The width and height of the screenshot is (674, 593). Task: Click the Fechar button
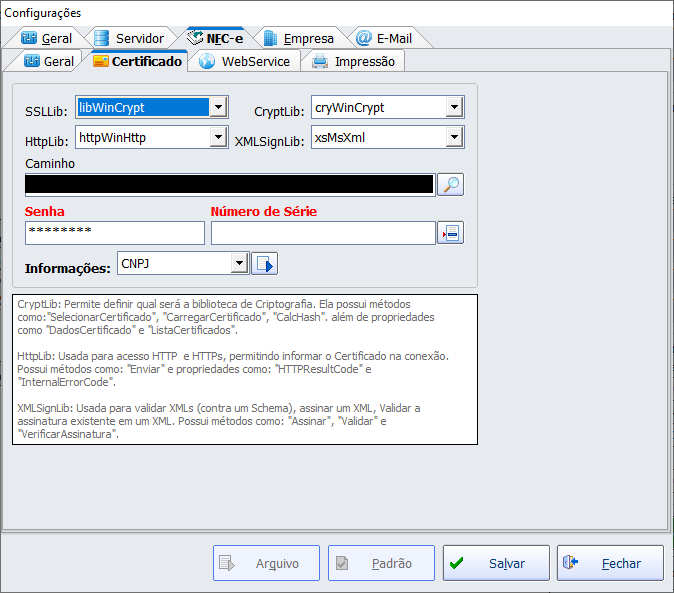(x=610, y=563)
